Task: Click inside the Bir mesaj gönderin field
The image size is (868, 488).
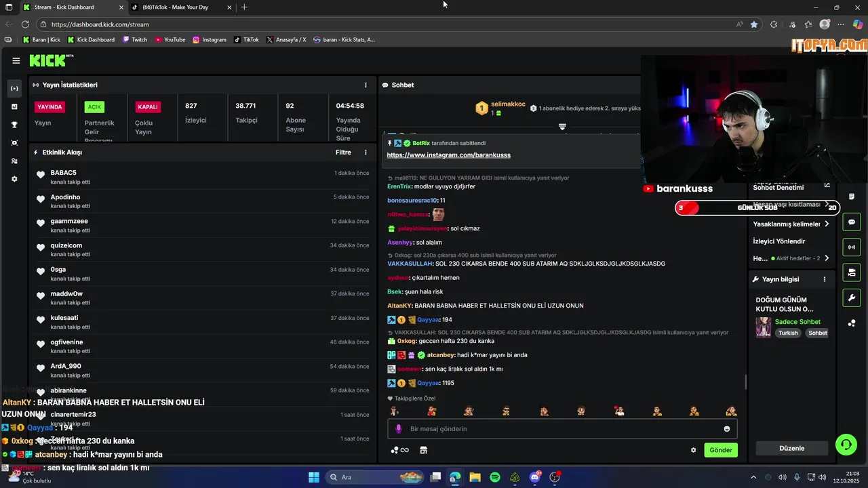Action: click(x=562, y=429)
